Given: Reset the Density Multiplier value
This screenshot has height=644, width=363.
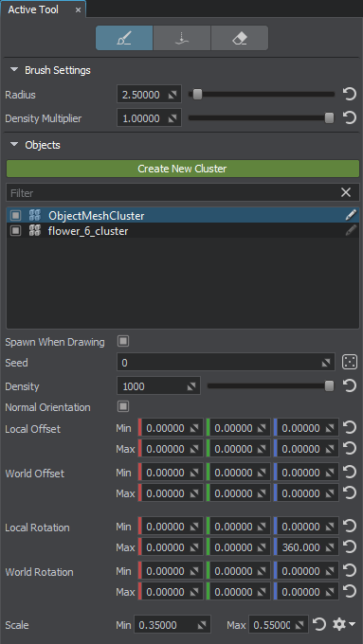Looking at the screenshot, I should click(349, 118).
